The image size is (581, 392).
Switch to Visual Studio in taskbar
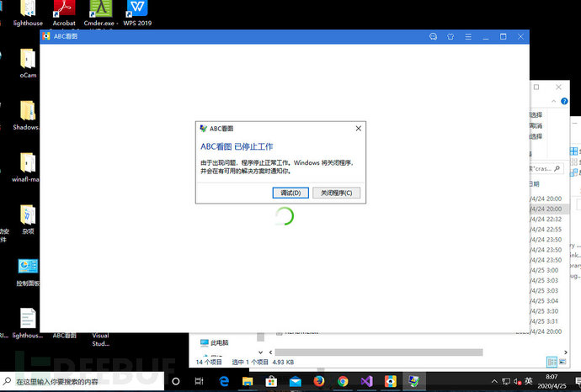click(367, 381)
